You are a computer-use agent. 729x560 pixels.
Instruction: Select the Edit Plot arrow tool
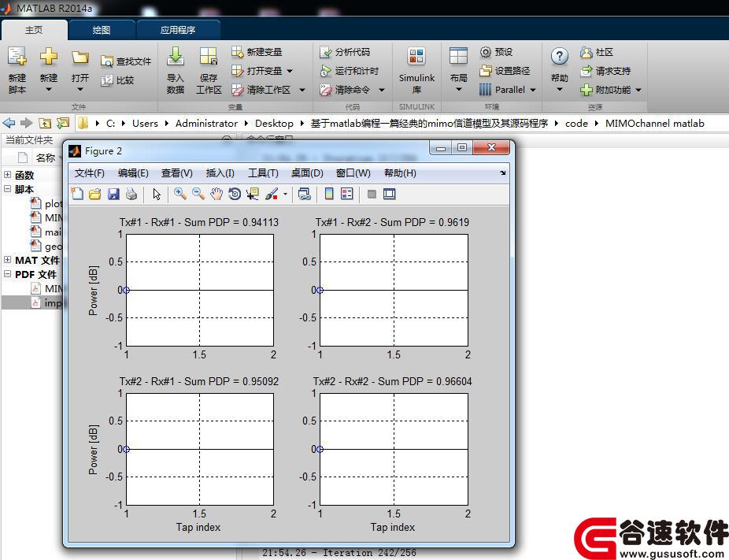click(157, 194)
